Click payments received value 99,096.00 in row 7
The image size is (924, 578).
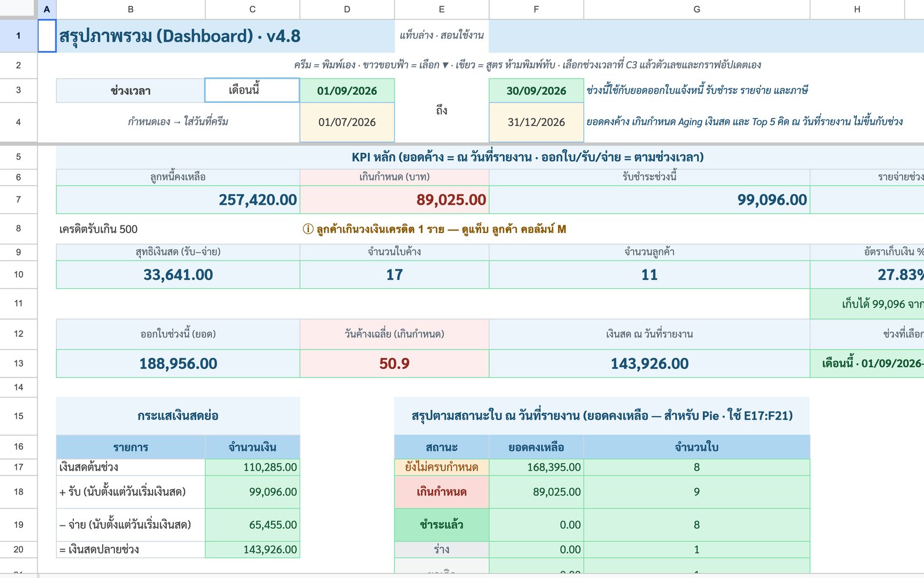[650, 199]
